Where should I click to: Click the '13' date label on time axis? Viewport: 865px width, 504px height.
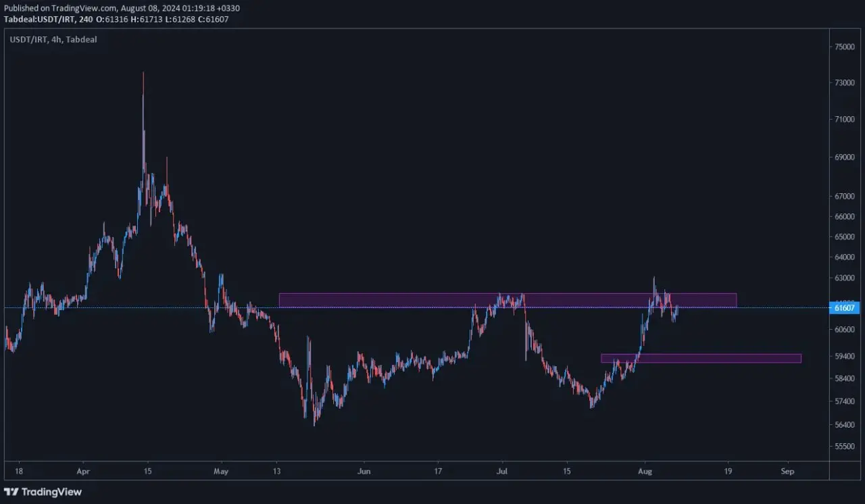[x=277, y=471]
